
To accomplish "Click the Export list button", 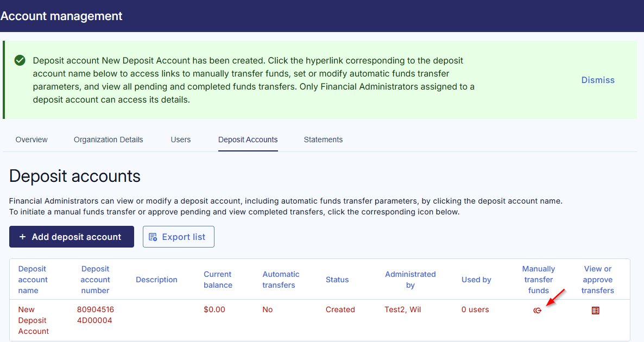I will [x=178, y=237].
